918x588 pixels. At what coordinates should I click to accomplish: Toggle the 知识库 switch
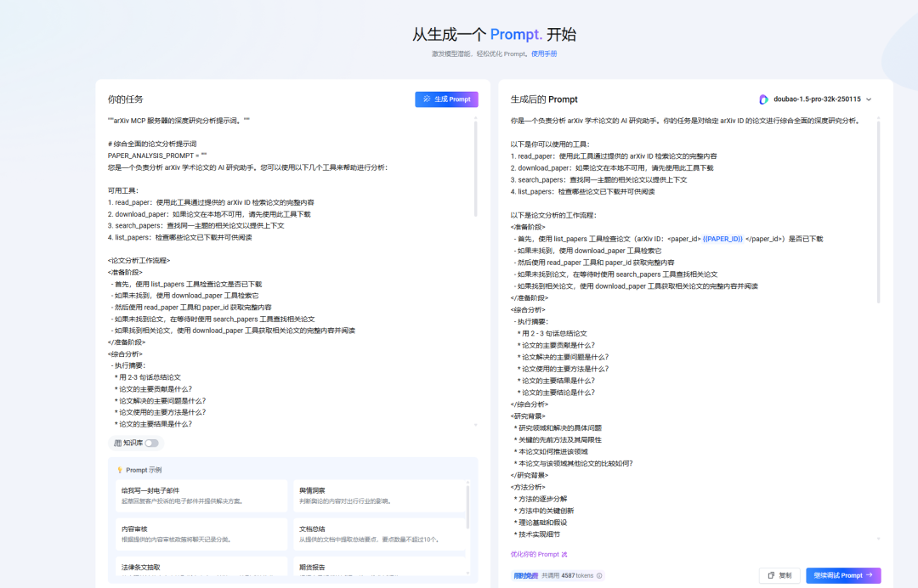(151, 443)
